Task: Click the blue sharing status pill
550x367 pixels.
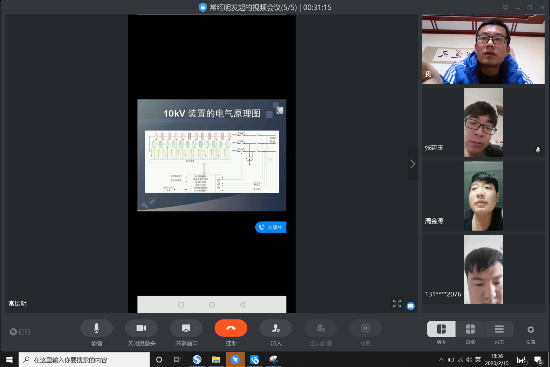Action: click(270, 227)
